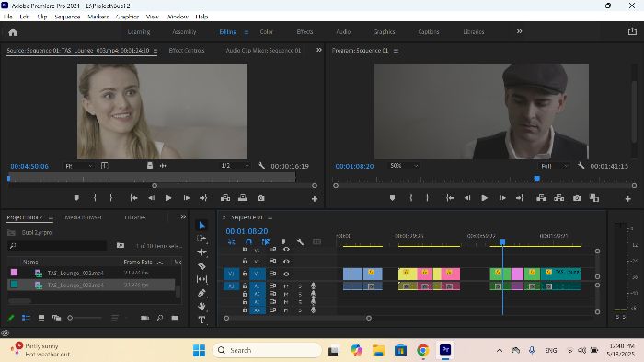This screenshot has width=644, height=362.
Task: Open Program playback resolution Full dropdown
Action: pyautogui.click(x=554, y=166)
